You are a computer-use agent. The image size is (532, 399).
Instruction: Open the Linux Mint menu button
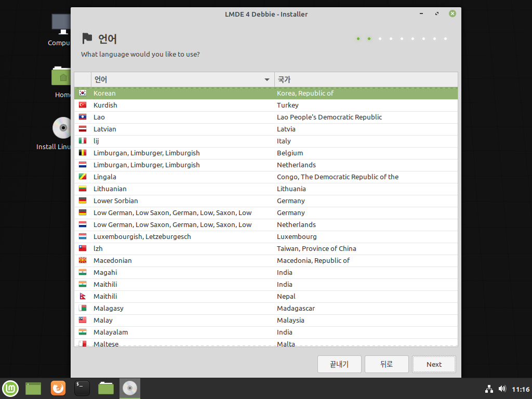[x=10, y=388]
